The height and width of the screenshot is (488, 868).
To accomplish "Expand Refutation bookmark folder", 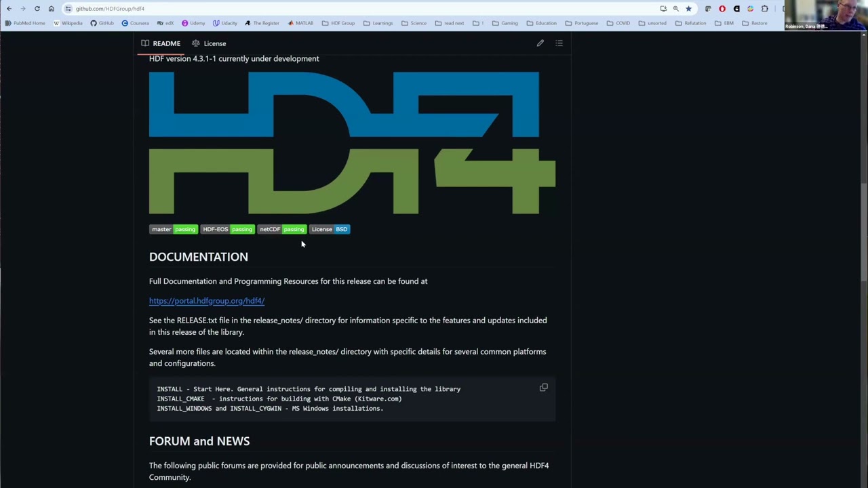I will click(691, 23).
